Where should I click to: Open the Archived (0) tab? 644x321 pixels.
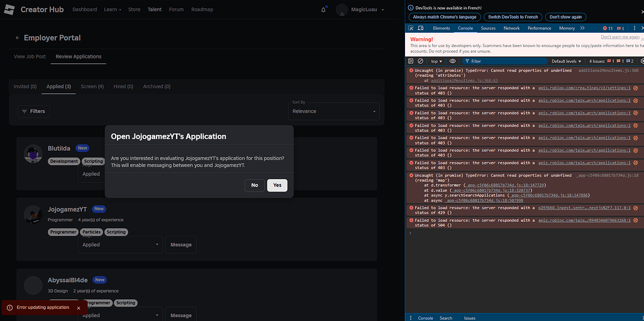pos(157,87)
